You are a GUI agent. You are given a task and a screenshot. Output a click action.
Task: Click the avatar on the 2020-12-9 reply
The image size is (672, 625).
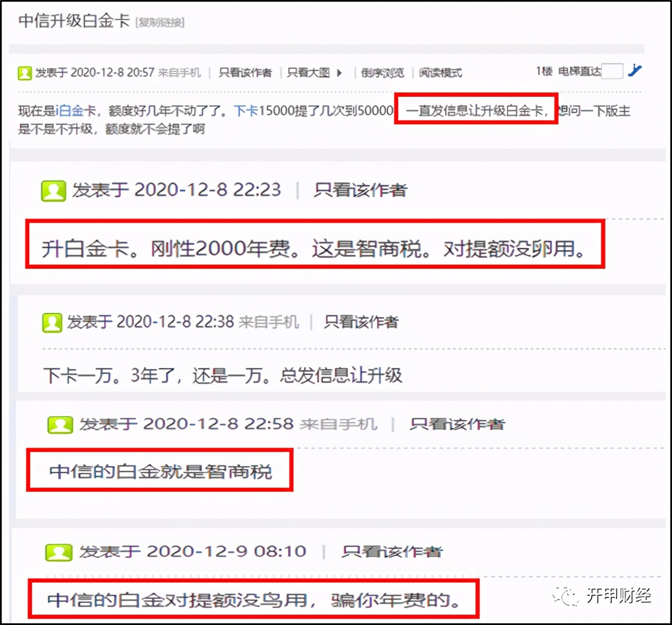(x=58, y=552)
